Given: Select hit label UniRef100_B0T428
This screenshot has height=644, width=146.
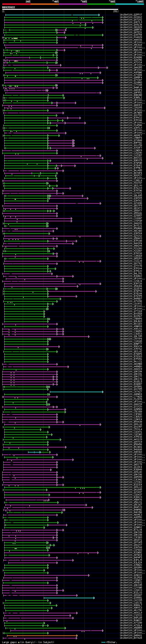Looking at the screenshot, I should click(131, 638).
